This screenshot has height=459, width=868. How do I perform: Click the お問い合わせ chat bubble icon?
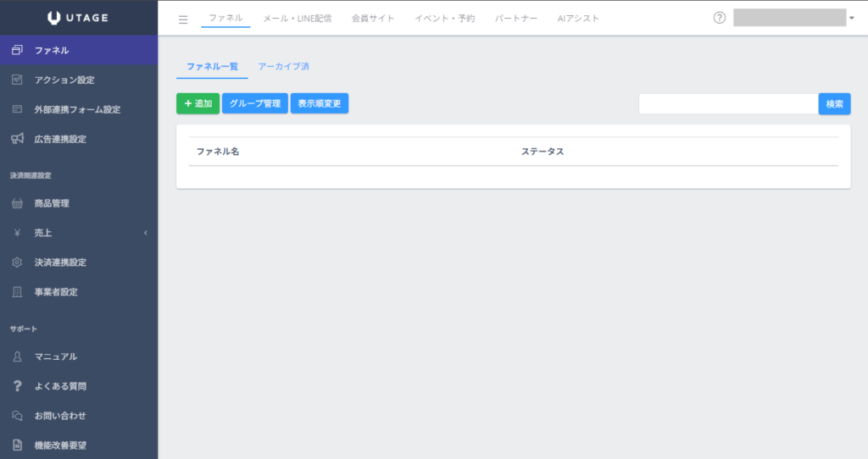click(x=17, y=416)
